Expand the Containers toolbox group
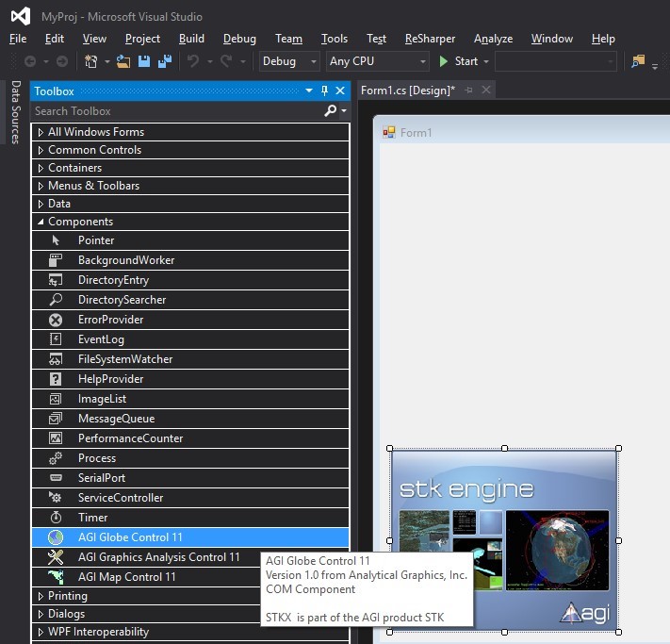This screenshot has height=644, width=670. (x=41, y=168)
